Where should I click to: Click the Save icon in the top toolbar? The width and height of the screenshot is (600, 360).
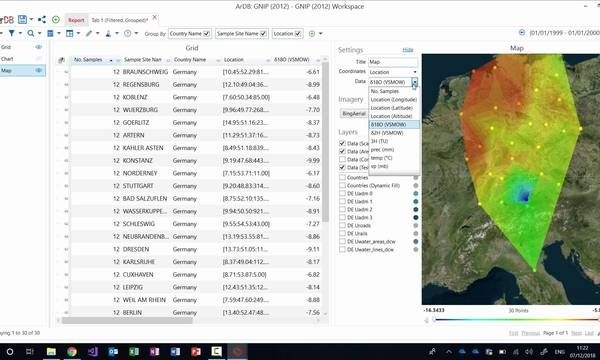(22, 20)
